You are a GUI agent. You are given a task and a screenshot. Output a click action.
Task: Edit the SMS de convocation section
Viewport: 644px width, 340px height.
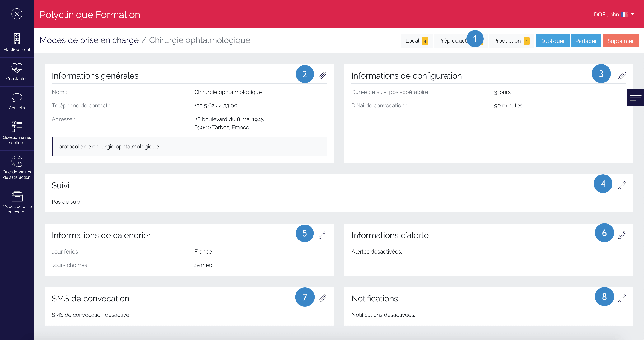(323, 298)
